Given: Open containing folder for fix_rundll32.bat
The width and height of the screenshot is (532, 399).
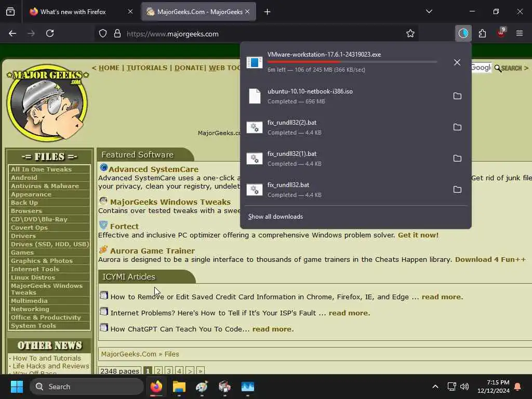Looking at the screenshot, I should (x=457, y=190).
